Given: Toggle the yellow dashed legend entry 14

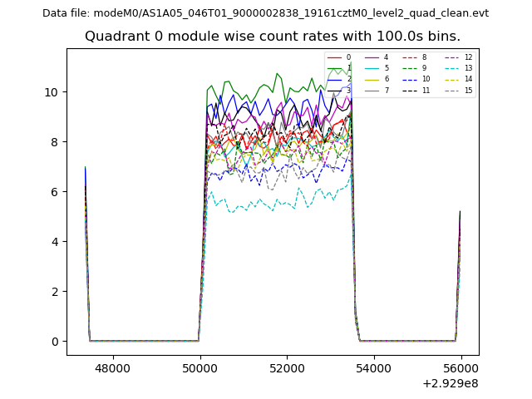Looking at the screenshot, I should 455,79.
